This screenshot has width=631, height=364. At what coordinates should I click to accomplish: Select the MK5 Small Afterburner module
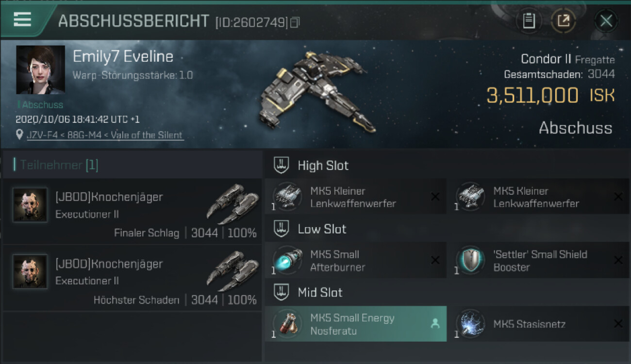click(x=355, y=260)
